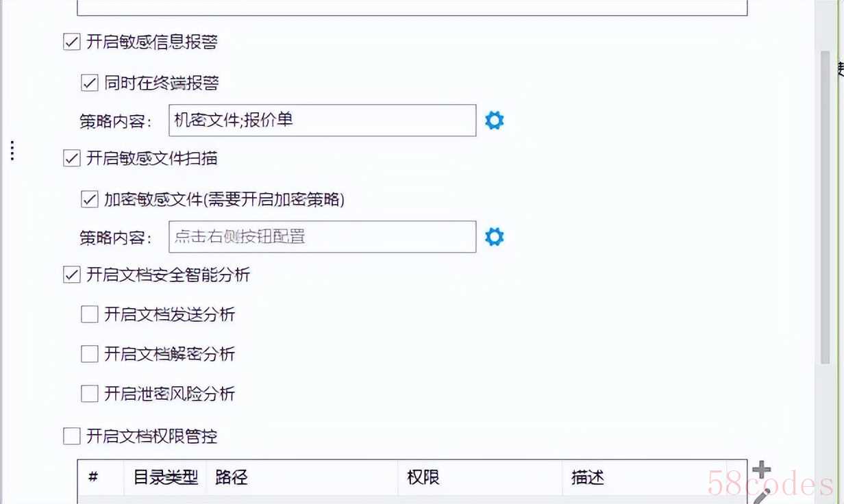Screen dimensions: 844x504
Task: Click the 目录类型 column header
Action: (x=165, y=477)
